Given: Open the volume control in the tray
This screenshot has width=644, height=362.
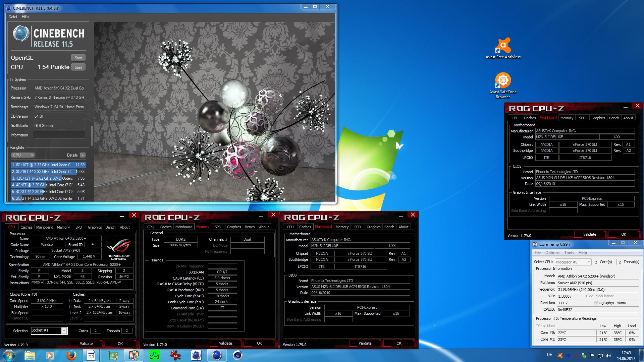Looking at the screenshot, I should tap(608, 355).
